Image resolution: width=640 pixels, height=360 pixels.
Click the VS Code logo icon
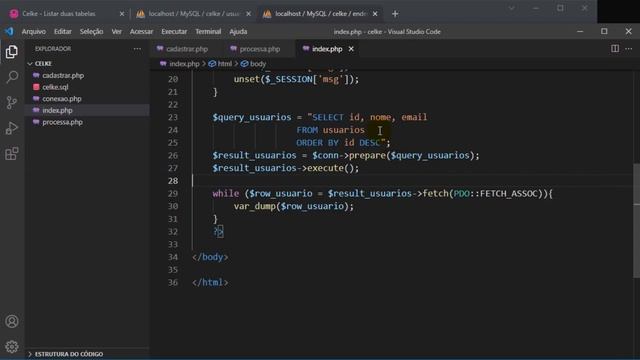(x=9, y=31)
